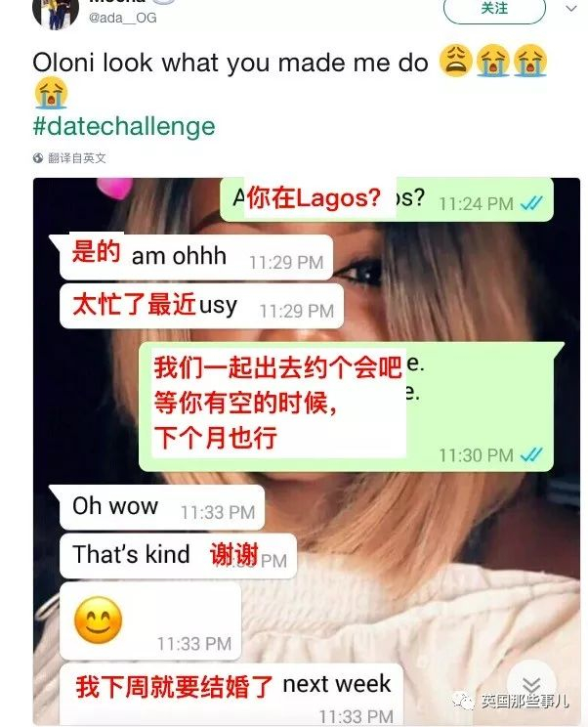Image resolution: width=588 pixels, height=727 pixels.
Task: Tap the smiling emoji chat message
Action: click(150, 621)
